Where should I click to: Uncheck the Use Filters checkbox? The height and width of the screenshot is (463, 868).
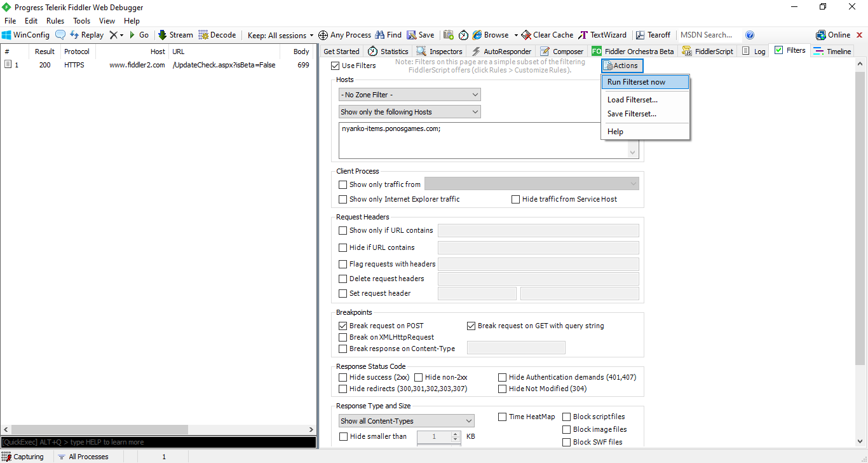(336, 66)
